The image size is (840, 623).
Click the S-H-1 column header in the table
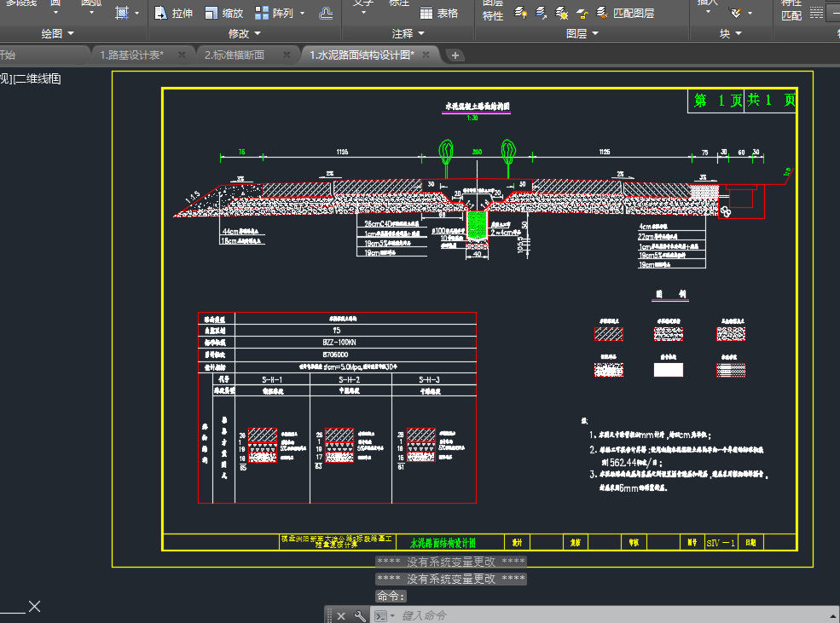click(272, 379)
